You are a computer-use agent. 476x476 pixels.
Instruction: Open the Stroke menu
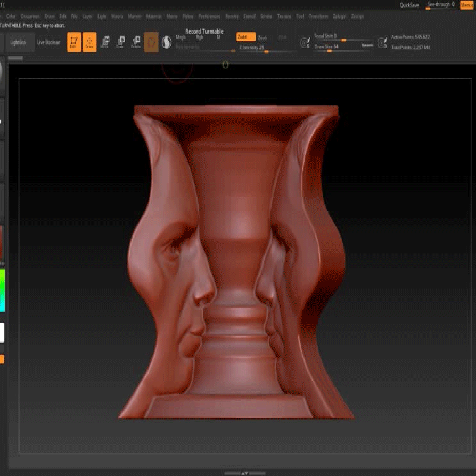(x=266, y=16)
